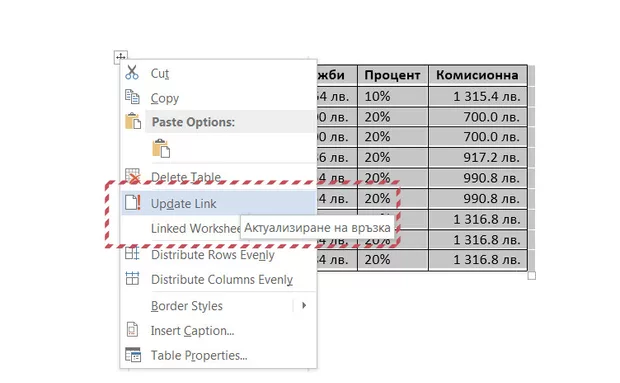Click the Insert Caption document icon

[132, 329]
